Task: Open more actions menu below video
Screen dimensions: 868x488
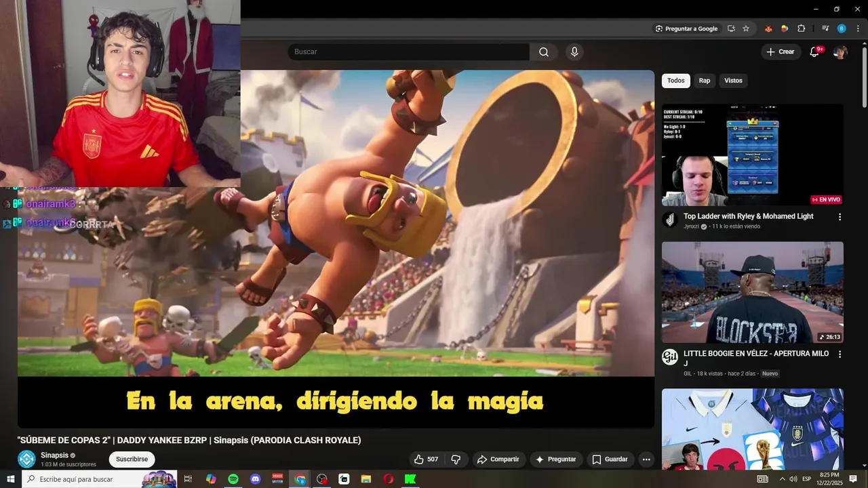Action: point(646,460)
